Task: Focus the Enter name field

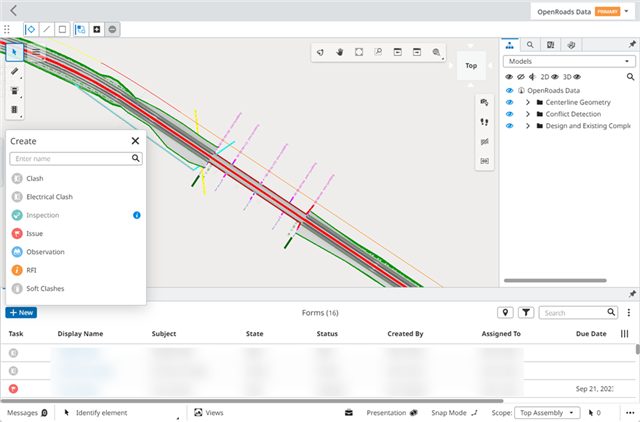Action: (x=76, y=158)
